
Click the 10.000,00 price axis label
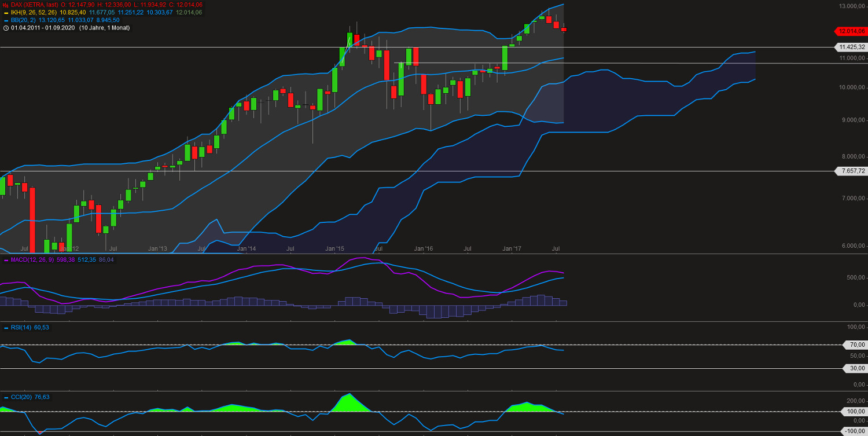[x=852, y=87]
